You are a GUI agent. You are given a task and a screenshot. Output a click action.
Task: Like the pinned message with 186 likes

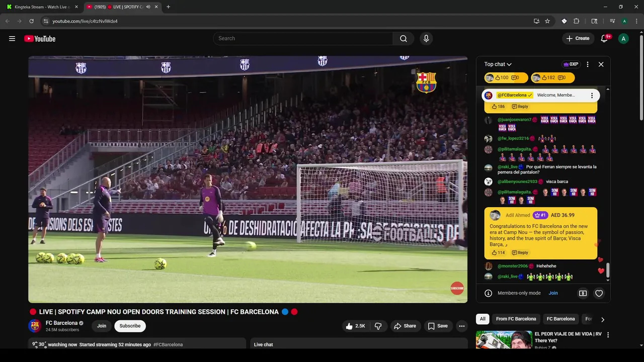click(x=498, y=107)
